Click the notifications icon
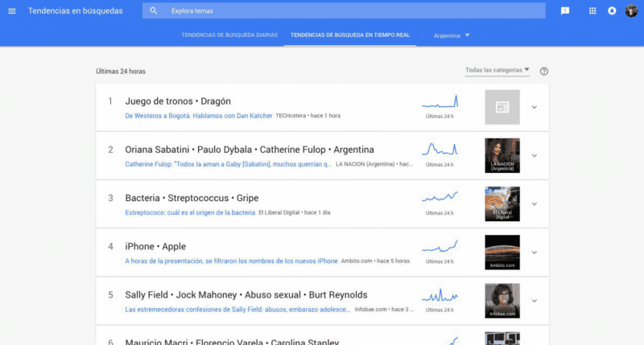Viewport: 644px width, 345px height. [x=612, y=10]
